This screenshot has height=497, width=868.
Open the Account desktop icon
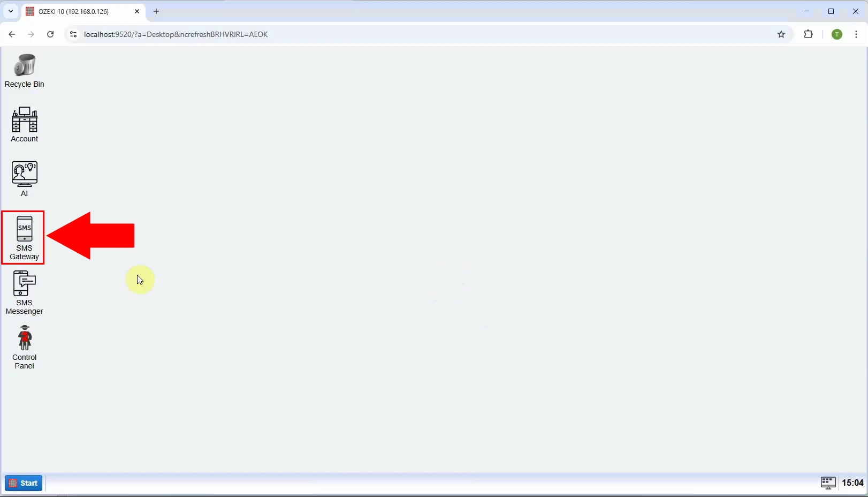pyautogui.click(x=24, y=125)
